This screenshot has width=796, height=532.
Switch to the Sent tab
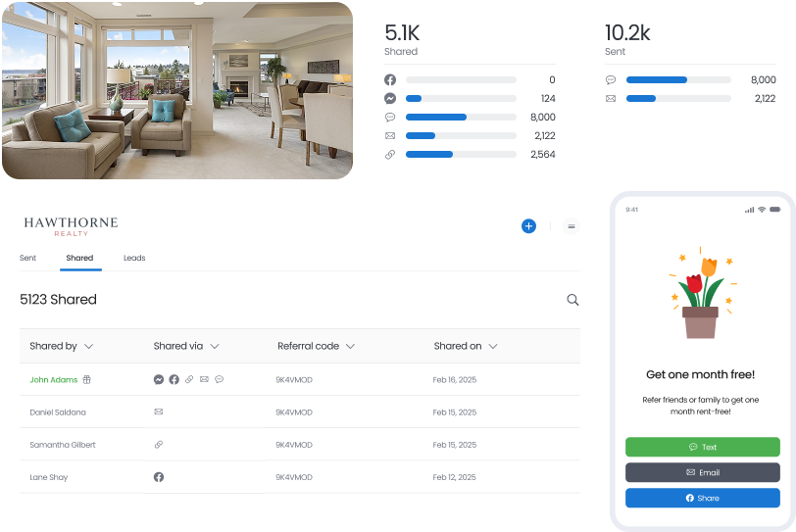coord(28,259)
